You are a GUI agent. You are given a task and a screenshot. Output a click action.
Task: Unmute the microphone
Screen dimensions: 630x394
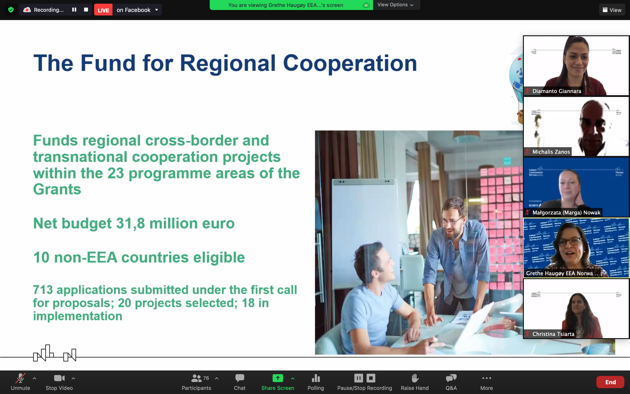(20, 382)
